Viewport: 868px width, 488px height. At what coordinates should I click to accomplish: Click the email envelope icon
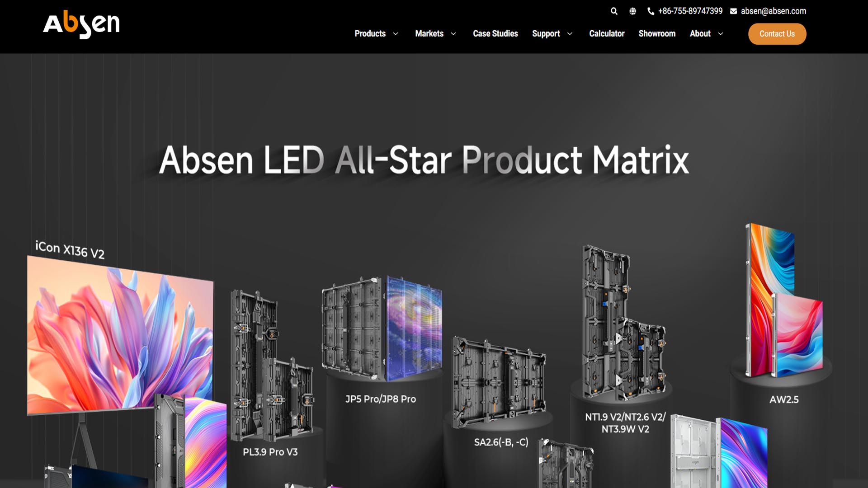point(733,11)
